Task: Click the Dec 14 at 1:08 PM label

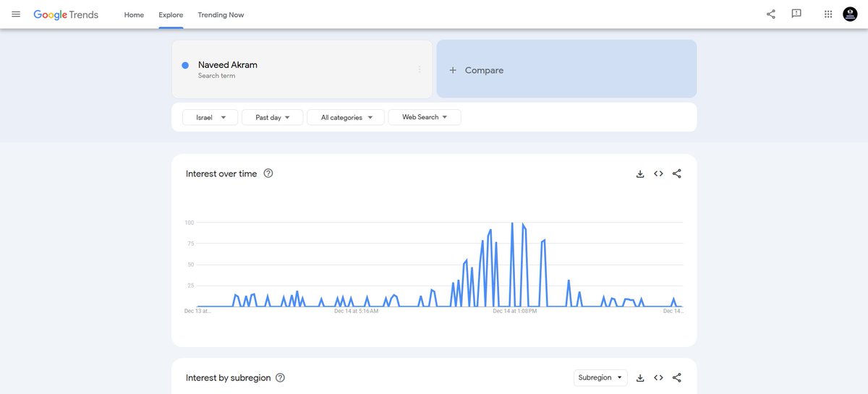Action: (515, 312)
